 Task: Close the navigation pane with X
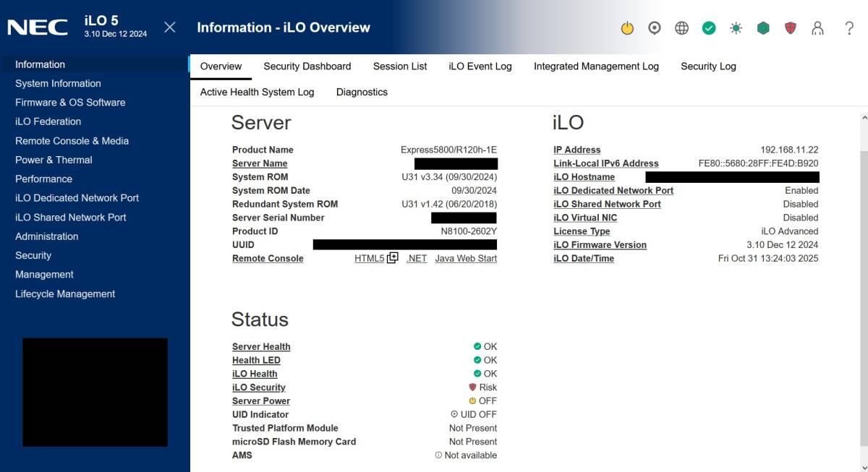tap(170, 27)
